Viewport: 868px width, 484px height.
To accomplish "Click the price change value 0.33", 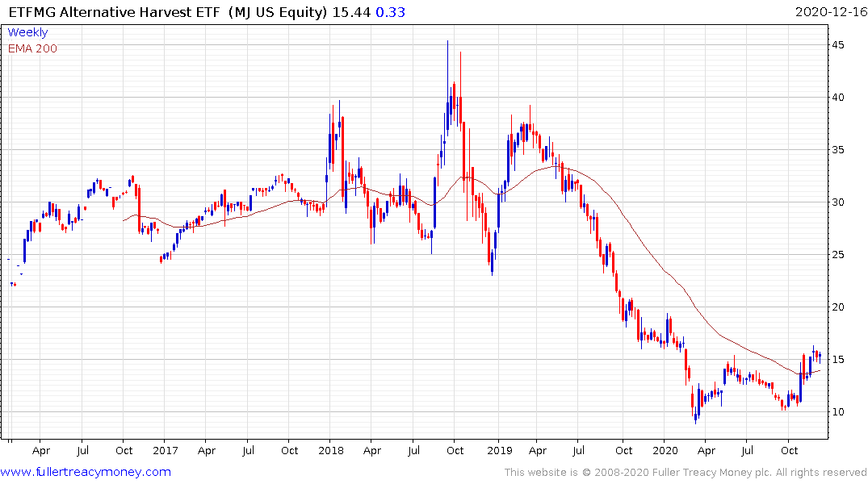I will [391, 12].
